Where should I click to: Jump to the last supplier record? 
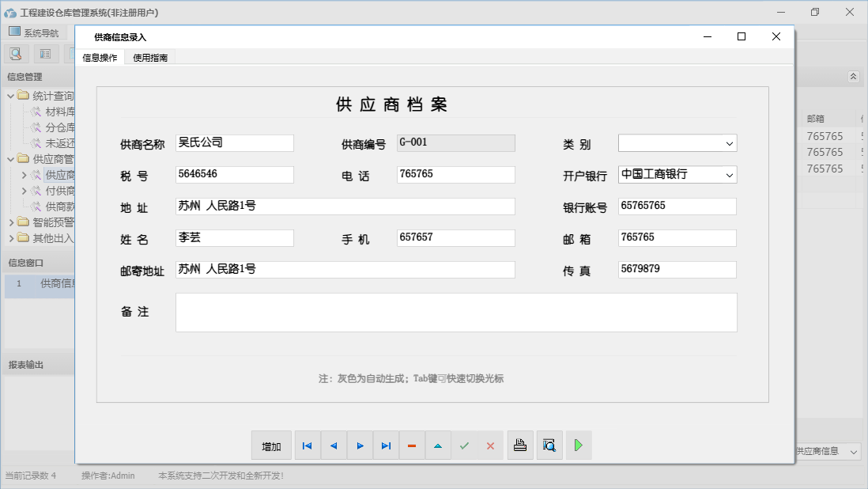click(x=386, y=446)
